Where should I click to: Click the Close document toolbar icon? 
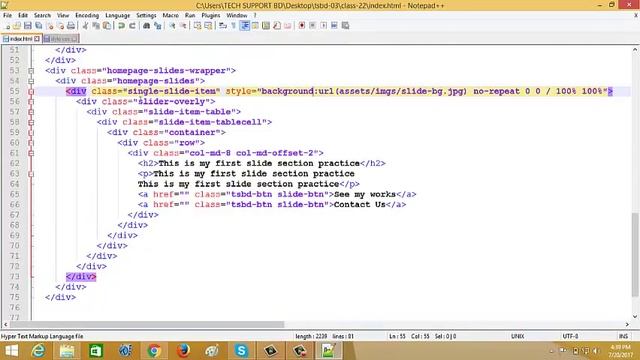50,26
